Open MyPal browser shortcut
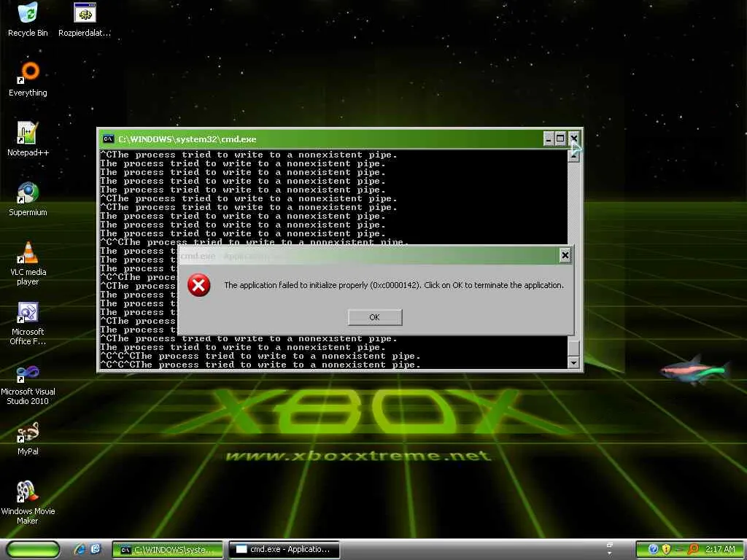The height and width of the screenshot is (560, 747). pyautogui.click(x=28, y=438)
